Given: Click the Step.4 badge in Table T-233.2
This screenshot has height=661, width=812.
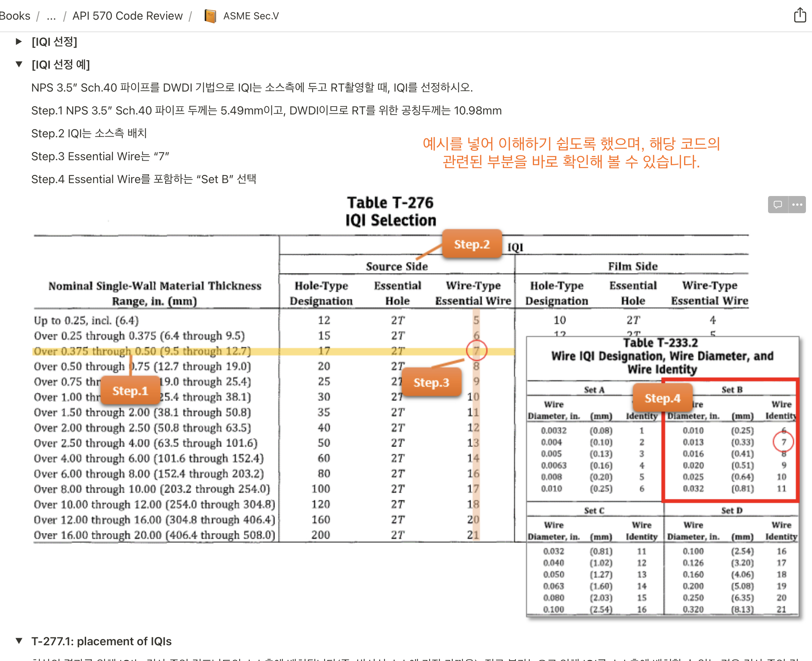Looking at the screenshot, I should point(663,398).
